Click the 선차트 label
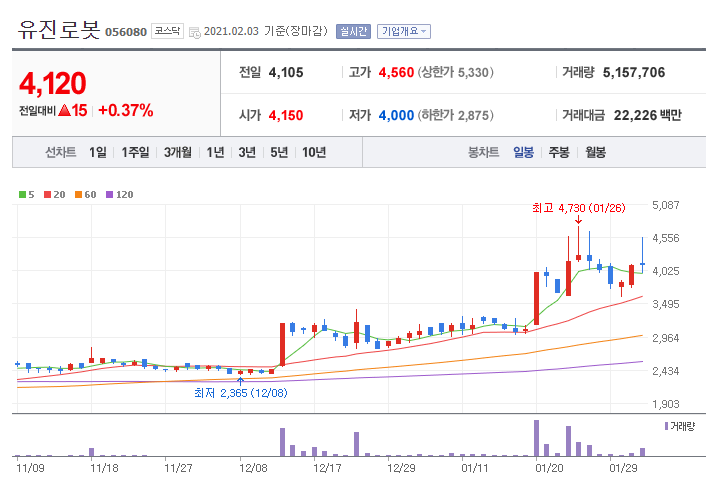The image size is (706, 494). point(61,152)
